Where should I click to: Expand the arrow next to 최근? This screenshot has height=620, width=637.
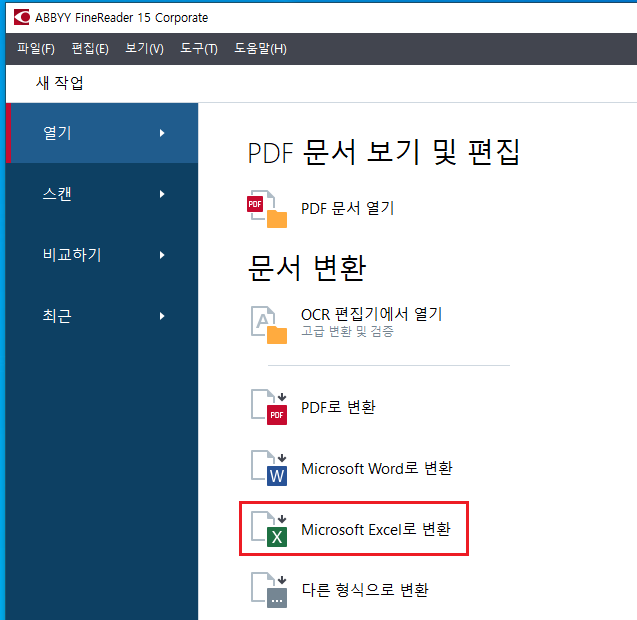(x=162, y=316)
